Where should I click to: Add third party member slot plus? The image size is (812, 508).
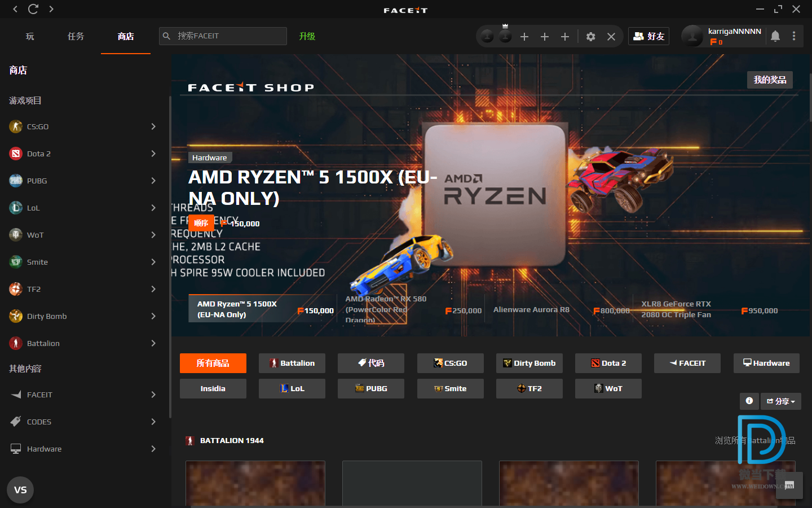tap(565, 37)
